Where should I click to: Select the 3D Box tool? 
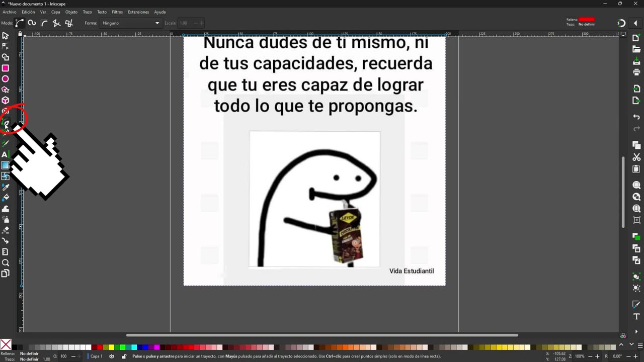point(6,101)
